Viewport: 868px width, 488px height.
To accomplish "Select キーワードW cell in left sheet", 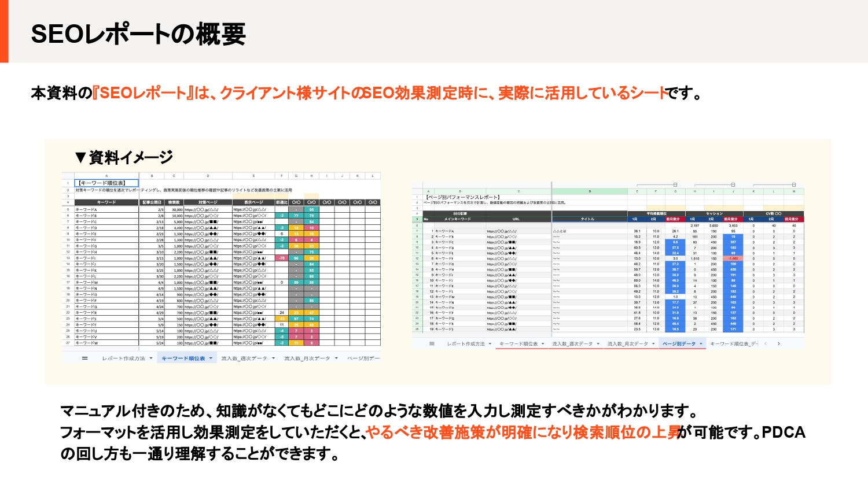I will (106, 343).
